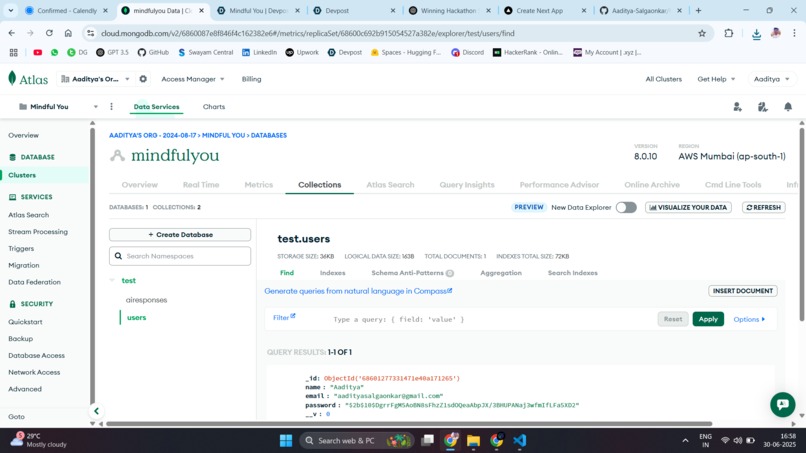Screen dimensions: 806x453
Task: Click Search Namespaces field
Action: tap(180, 256)
